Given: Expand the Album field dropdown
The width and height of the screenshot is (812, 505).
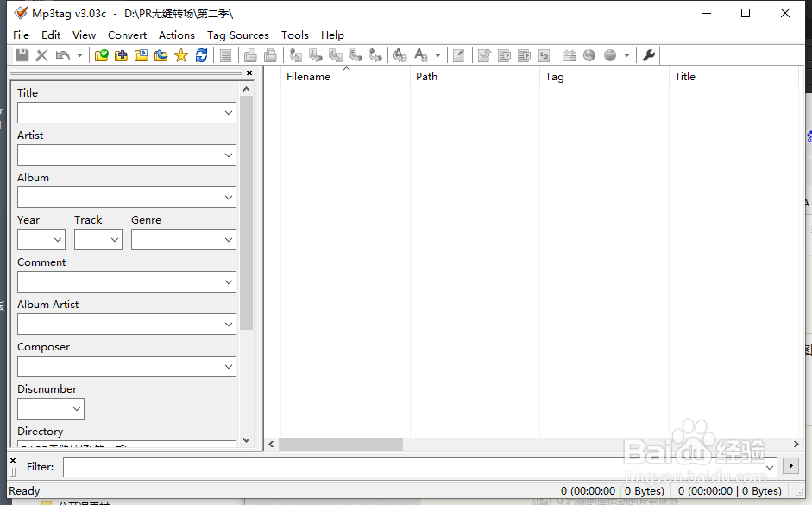Looking at the screenshot, I should [229, 198].
